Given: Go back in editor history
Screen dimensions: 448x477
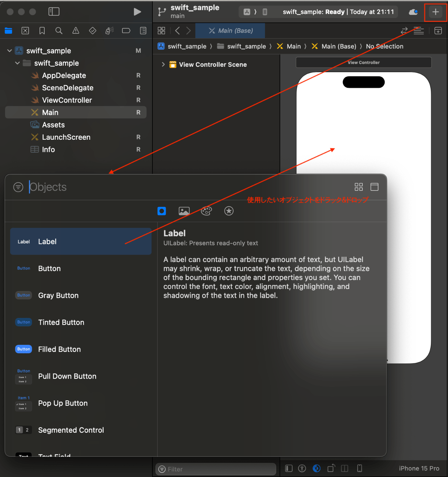Looking at the screenshot, I should (x=177, y=31).
